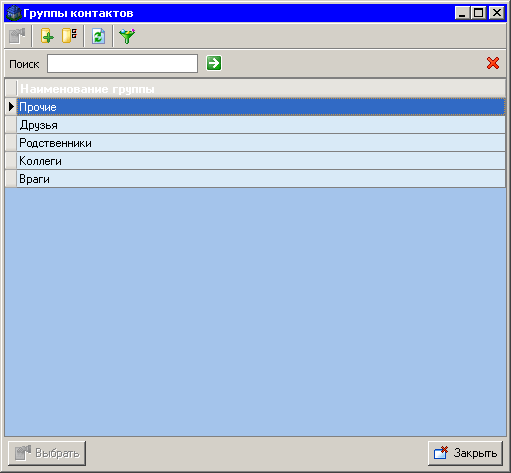Click the app icon in title bar
This screenshot has height=473, width=511.
coord(14,13)
